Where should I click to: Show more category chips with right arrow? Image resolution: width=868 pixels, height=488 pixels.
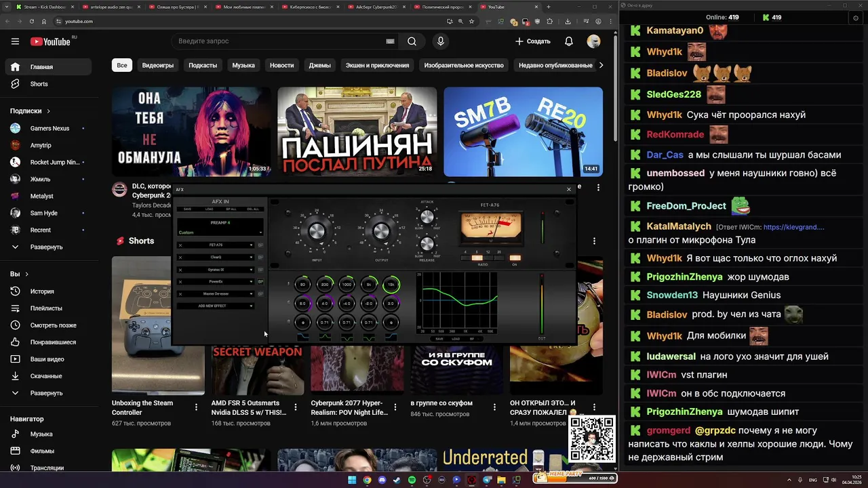coord(600,65)
